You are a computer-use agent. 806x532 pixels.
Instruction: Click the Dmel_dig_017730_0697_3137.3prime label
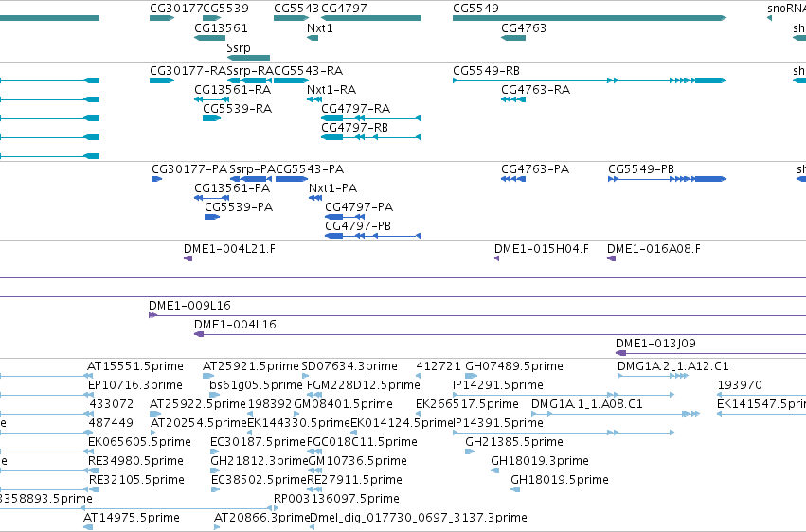(x=419, y=518)
